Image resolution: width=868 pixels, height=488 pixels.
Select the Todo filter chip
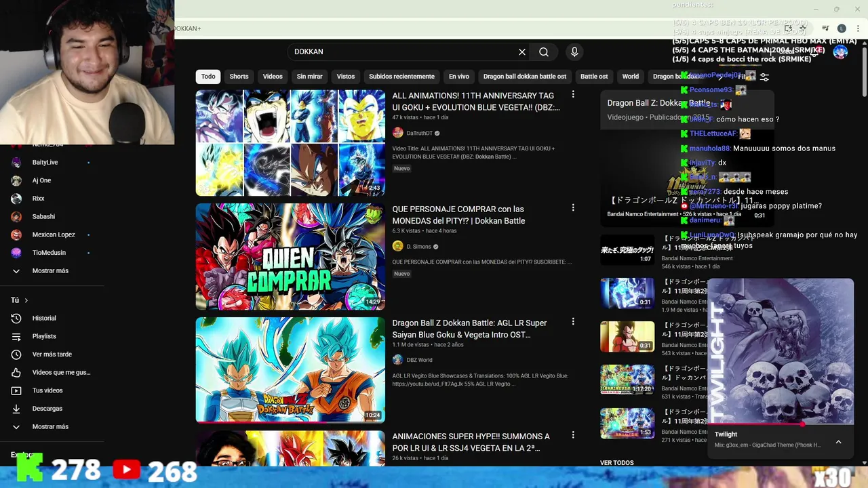click(x=208, y=77)
